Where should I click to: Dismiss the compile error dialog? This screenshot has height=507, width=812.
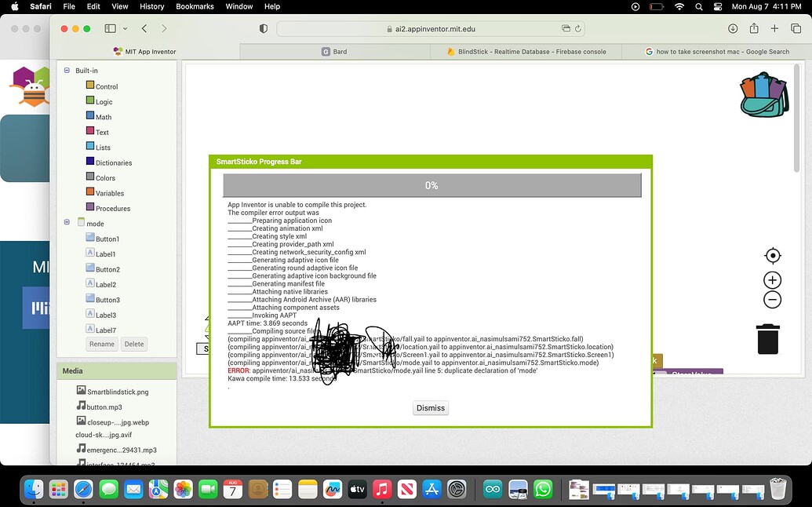point(430,407)
